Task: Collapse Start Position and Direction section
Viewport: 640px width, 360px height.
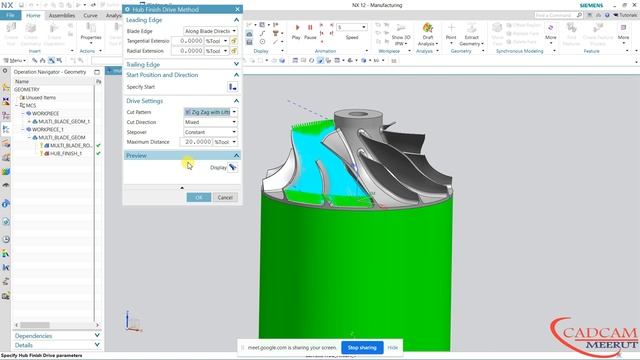Action: click(x=236, y=75)
